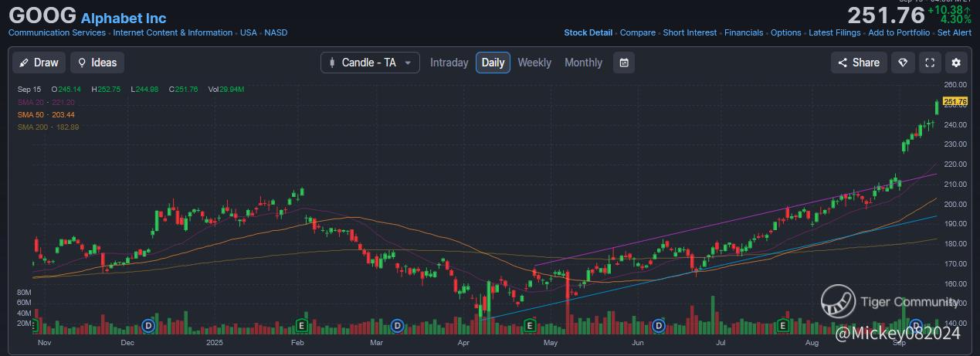Expand the Candle - TA chart type dropdown
This screenshot has width=980, height=356.
[x=370, y=63]
